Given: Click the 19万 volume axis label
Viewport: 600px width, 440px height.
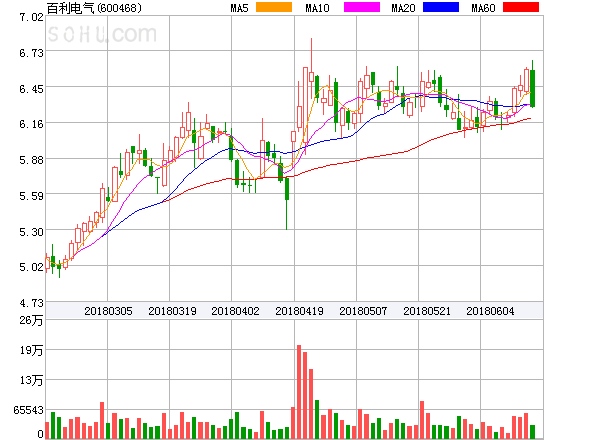Looking at the screenshot, I should point(31,350).
